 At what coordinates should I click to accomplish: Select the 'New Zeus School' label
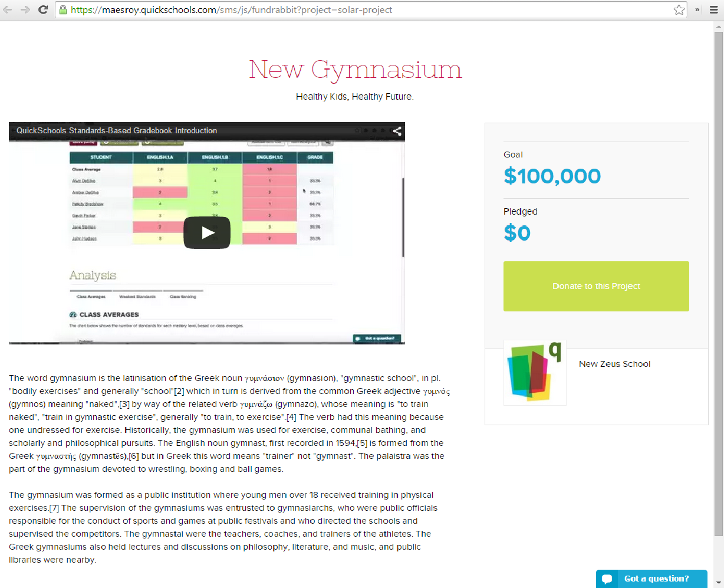tap(614, 364)
